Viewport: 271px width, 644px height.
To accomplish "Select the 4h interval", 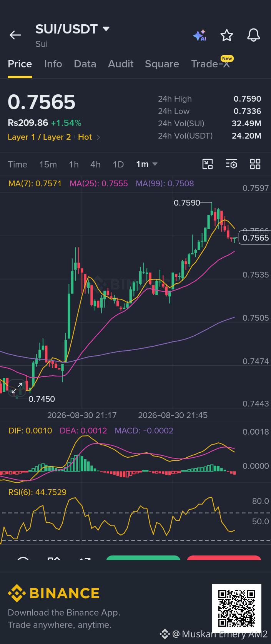I will click(x=95, y=164).
